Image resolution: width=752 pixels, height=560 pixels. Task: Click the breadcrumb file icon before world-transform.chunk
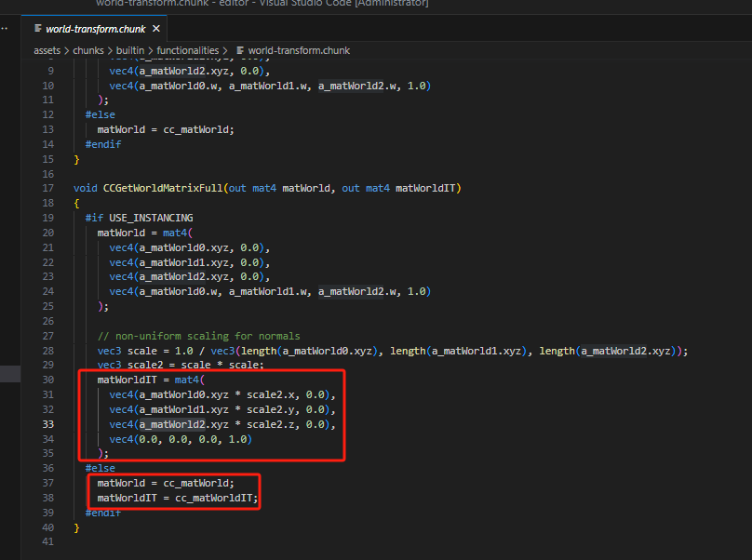coord(240,50)
